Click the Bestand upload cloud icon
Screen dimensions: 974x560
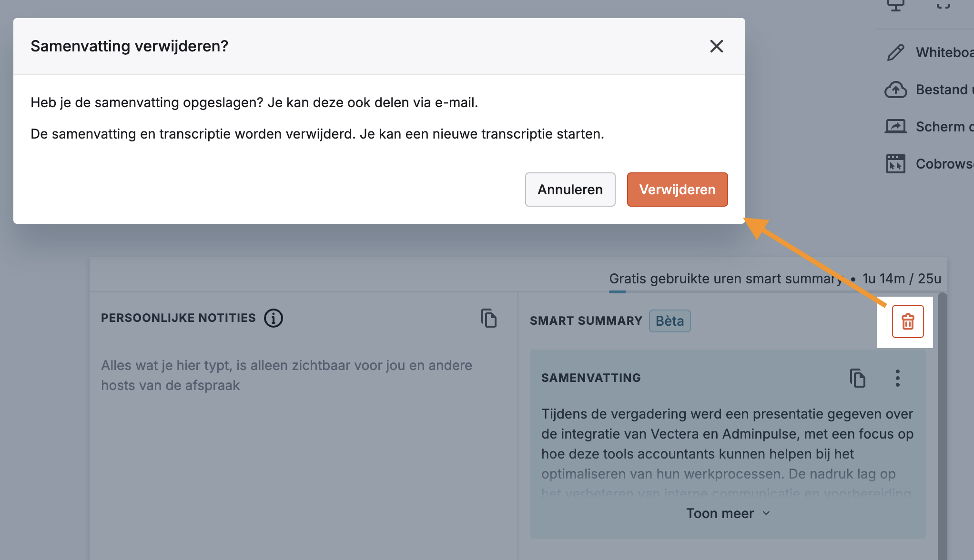(x=896, y=90)
